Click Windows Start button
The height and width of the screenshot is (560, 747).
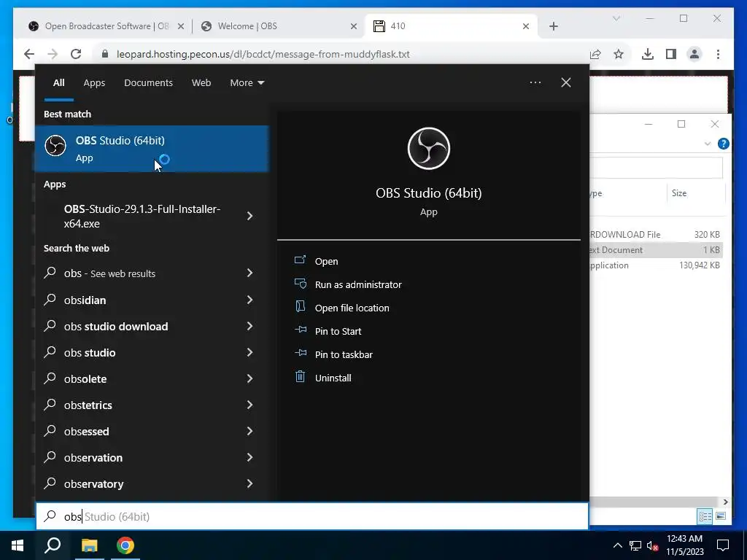point(18,545)
